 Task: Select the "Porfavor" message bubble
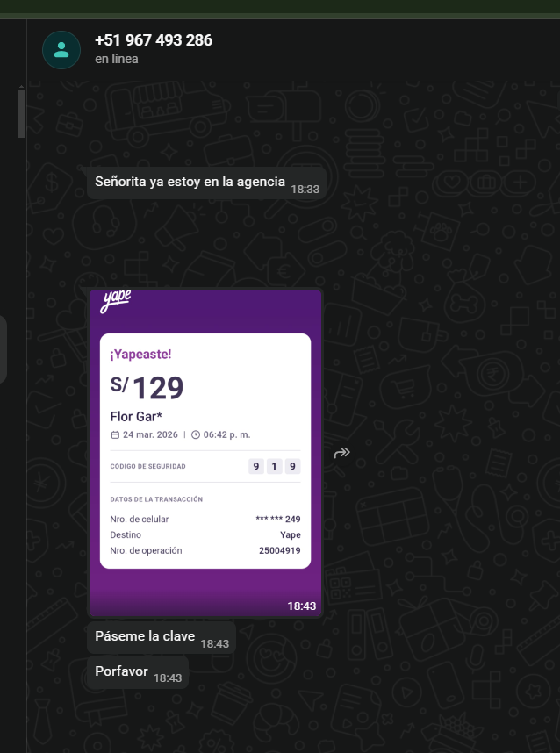pos(121,671)
